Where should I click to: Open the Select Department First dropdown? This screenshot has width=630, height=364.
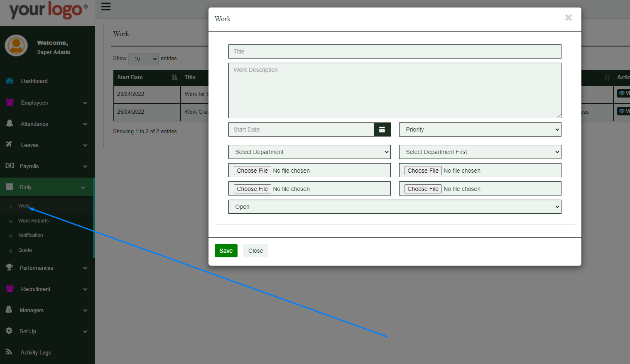pyautogui.click(x=480, y=152)
